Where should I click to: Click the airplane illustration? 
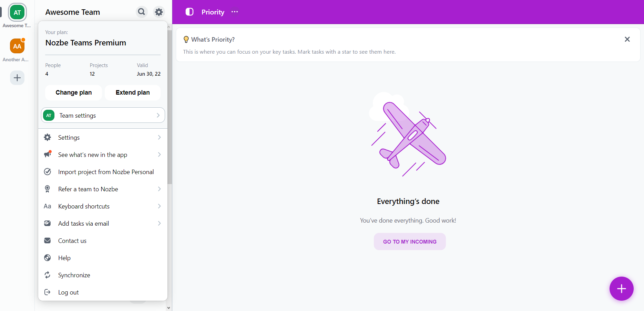(408, 135)
